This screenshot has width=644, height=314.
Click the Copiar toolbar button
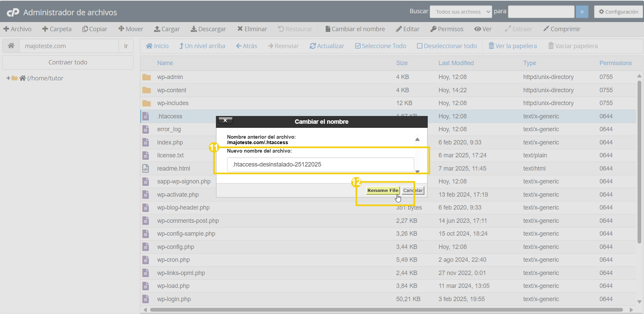(95, 29)
